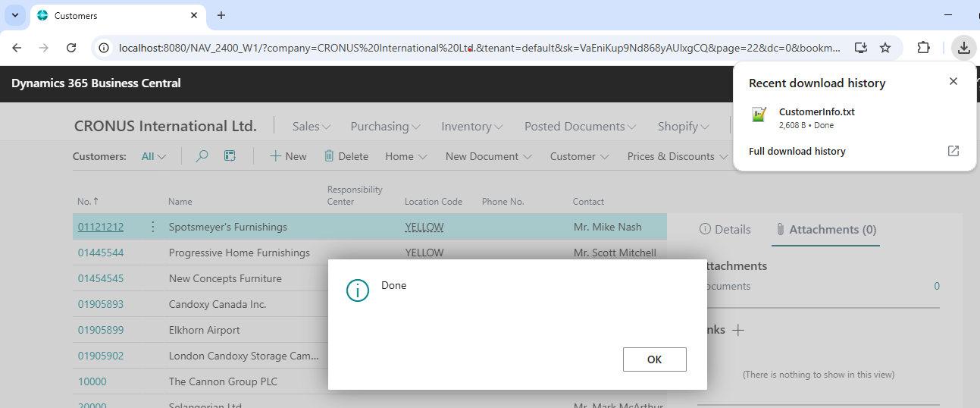Expand the Sales menu
Image resolution: width=980 pixels, height=408 pixels.
tap(312, 127)
